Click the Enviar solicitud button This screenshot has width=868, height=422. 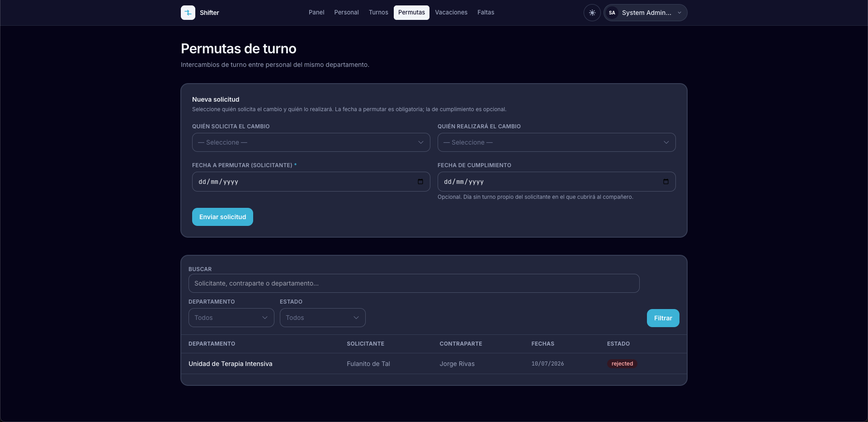222,217
